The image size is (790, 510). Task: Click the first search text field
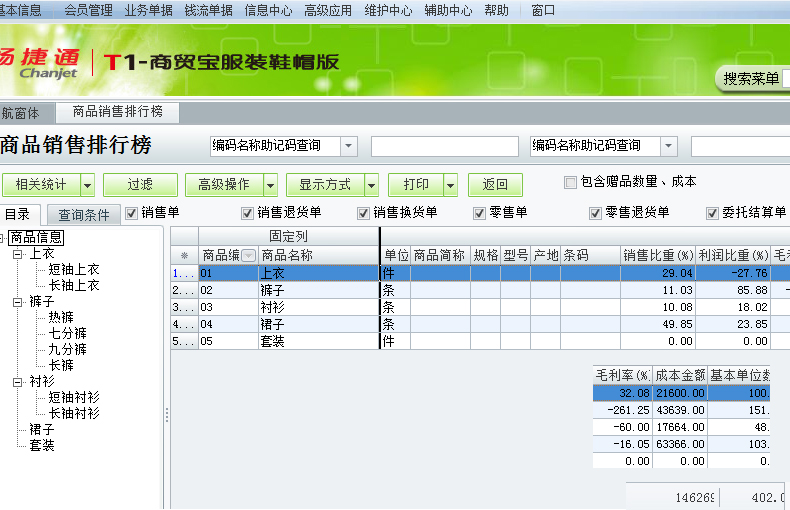coord(445,146)
